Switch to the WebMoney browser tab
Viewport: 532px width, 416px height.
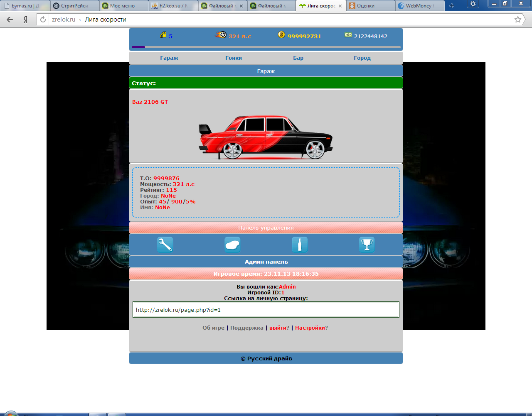(419, 6)
